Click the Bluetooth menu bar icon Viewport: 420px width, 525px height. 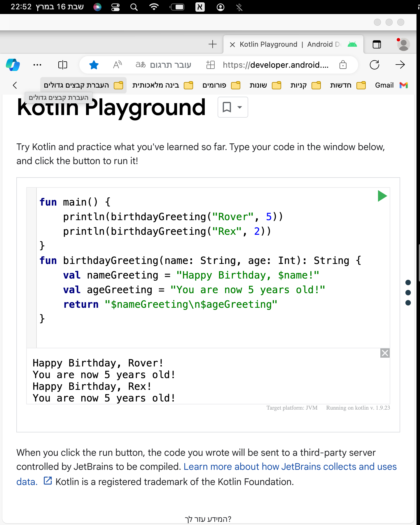pyautogui.click(x=239, y=7)
